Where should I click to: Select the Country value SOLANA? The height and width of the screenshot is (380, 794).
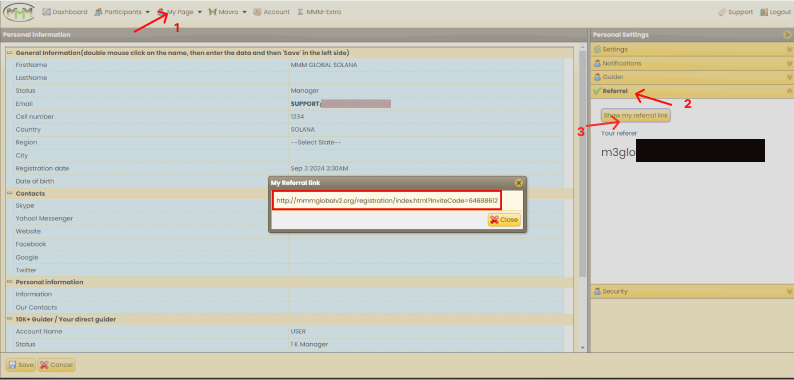(303, 129)
